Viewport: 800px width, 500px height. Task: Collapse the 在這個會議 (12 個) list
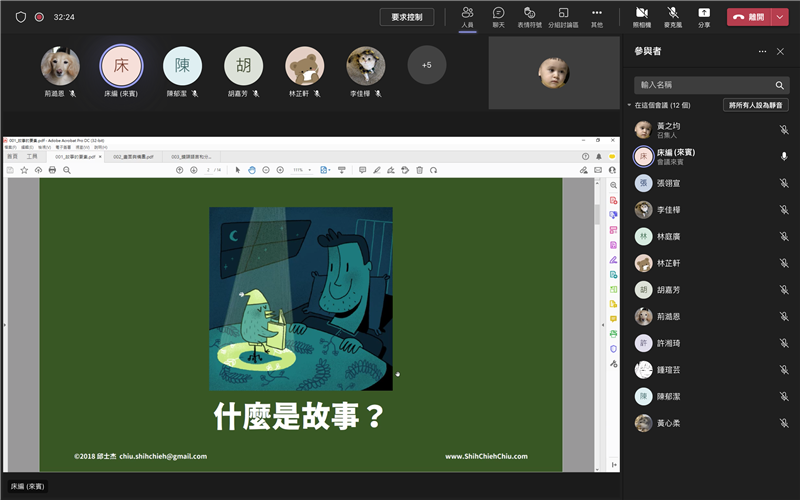[630, 105]
